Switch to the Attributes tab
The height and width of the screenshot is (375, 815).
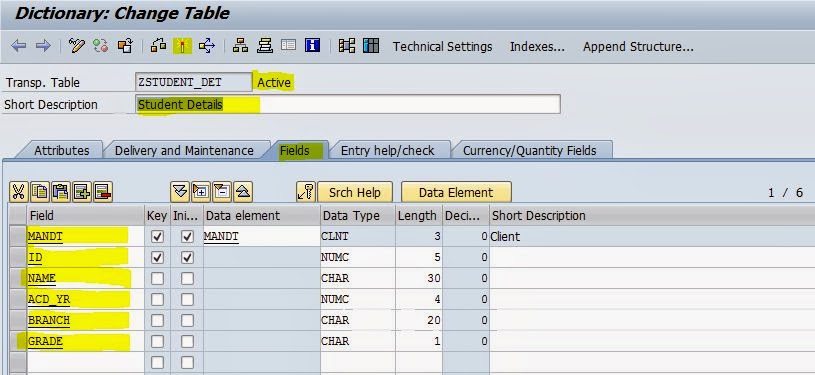click(61, 150)
